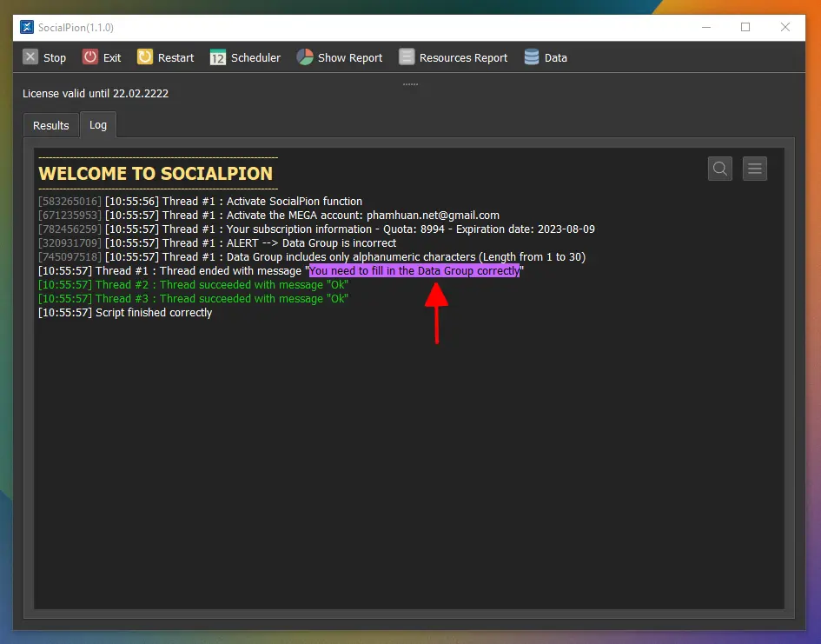Click the phamhuan.net@gmail.com email text
The image size is (821, 644).
(433, 216)
